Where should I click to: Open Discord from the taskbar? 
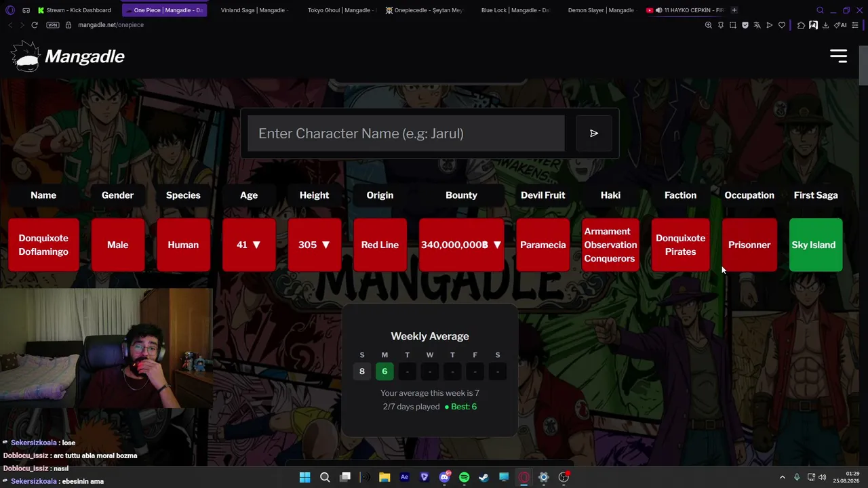click(x=444, y=477)
